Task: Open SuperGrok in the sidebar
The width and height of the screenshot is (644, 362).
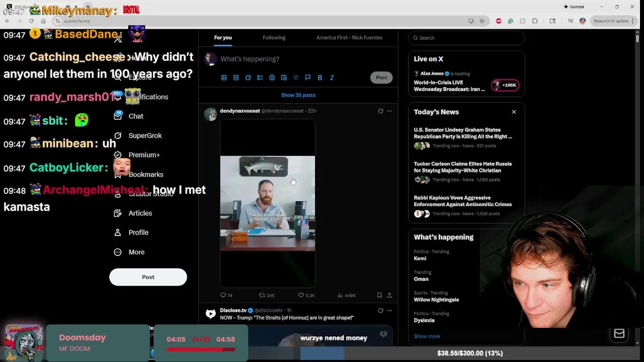Action: (x=145, y=136)
